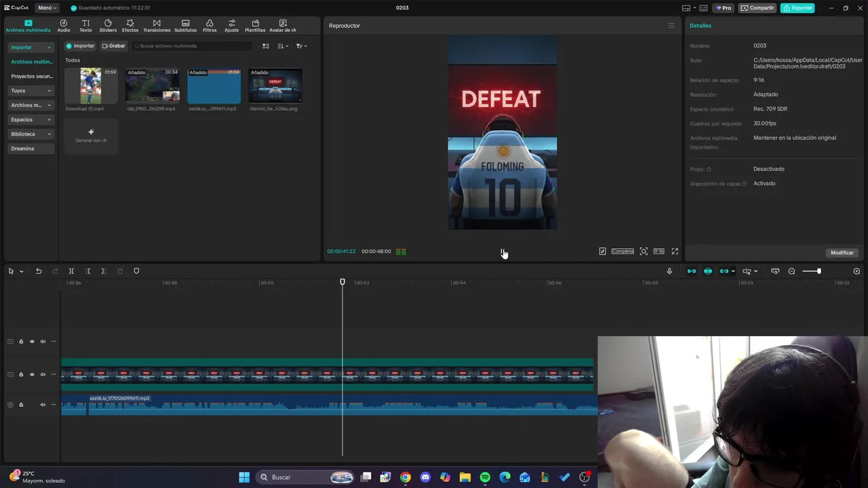
Task: Undo the last timeline action
Action: pos(39,271)
